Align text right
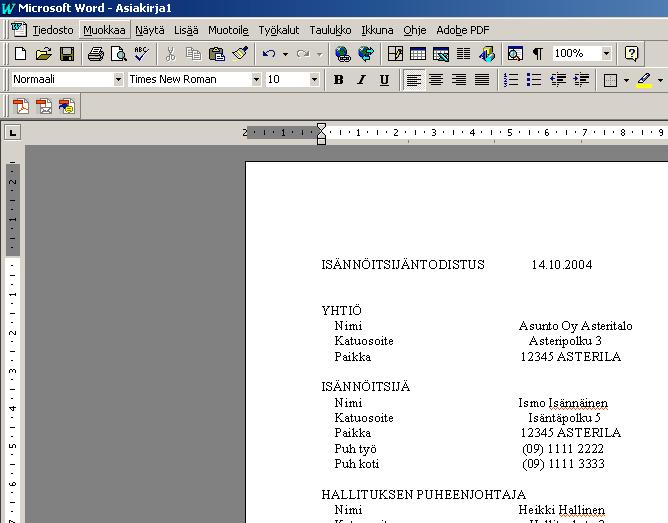The height and width of the screenshot is (523, 668). [x=459, y=80]
